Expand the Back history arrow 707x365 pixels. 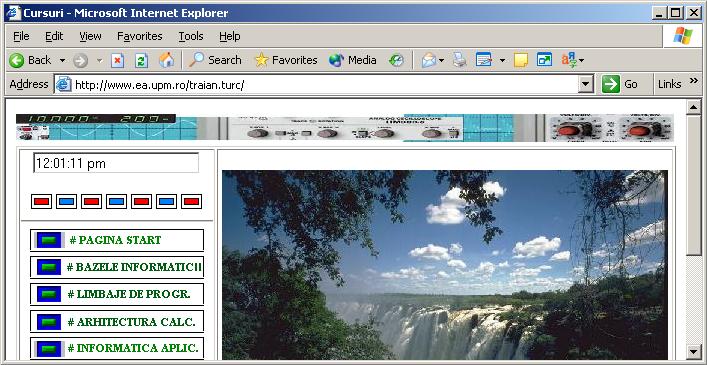62,60
